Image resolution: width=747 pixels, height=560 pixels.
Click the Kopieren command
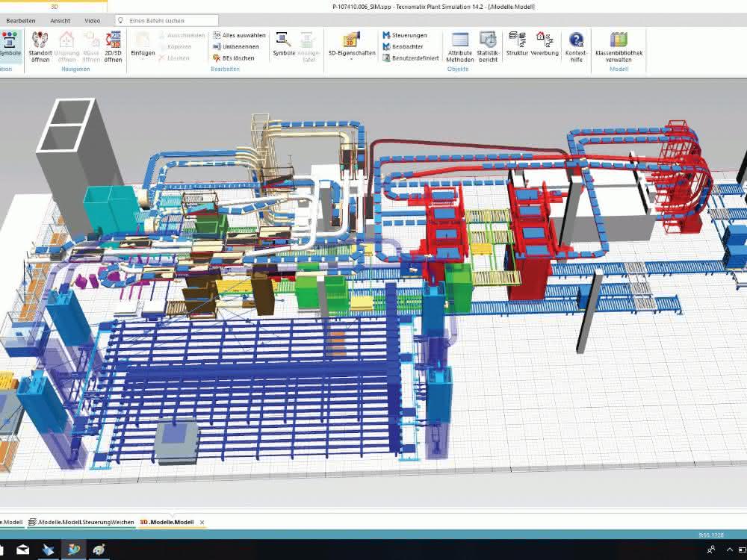[175, 46]
